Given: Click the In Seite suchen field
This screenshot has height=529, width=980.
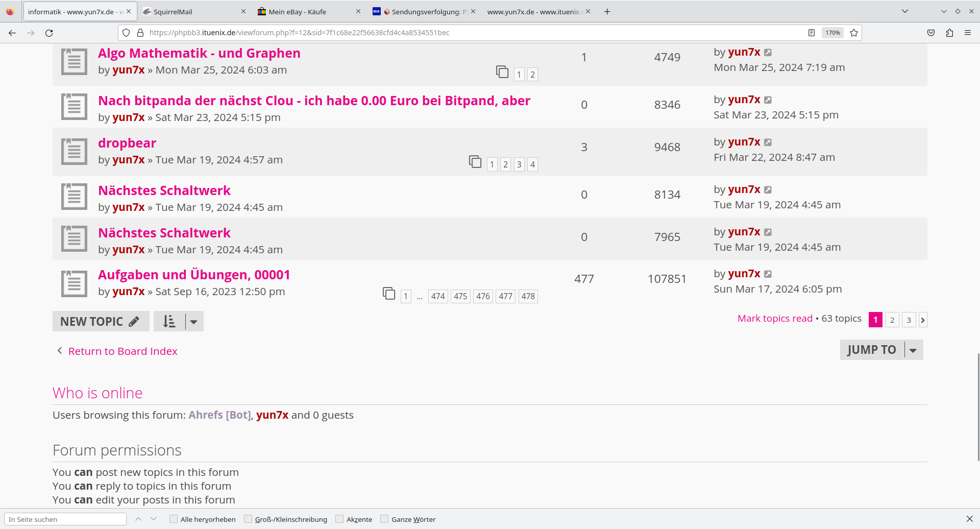Looking at the screenshot, I should [65, 519].
